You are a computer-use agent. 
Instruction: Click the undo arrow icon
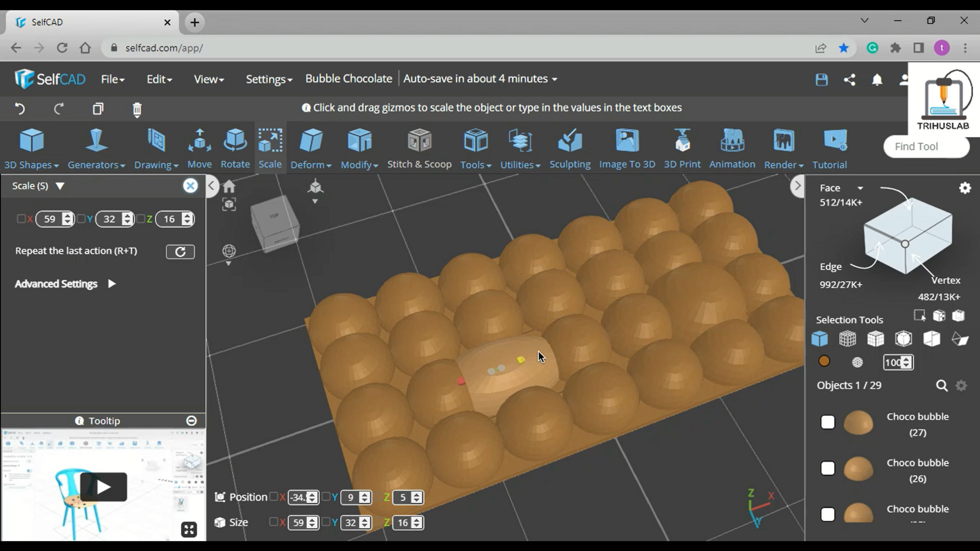(x=20, y=109)
